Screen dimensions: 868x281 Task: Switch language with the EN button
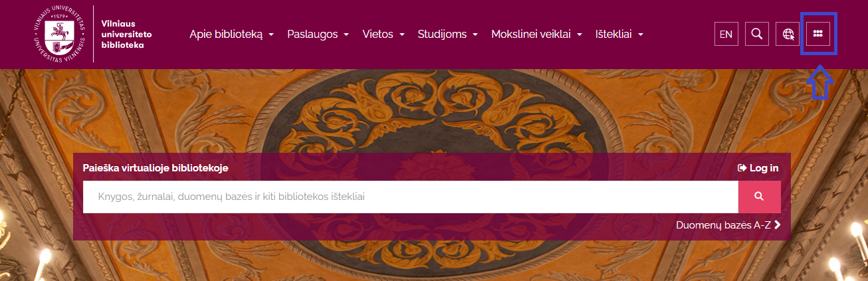tap(726, 34)
